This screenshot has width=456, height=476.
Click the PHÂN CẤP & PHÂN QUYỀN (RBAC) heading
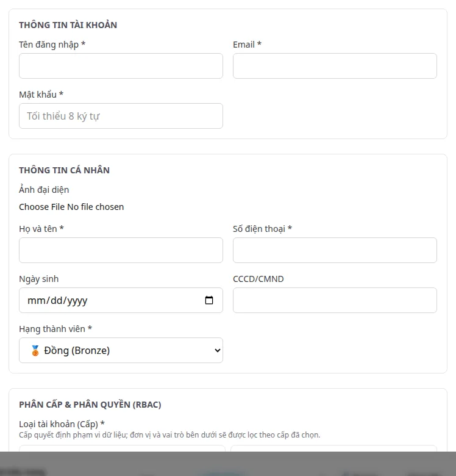[x=90, y=405]
